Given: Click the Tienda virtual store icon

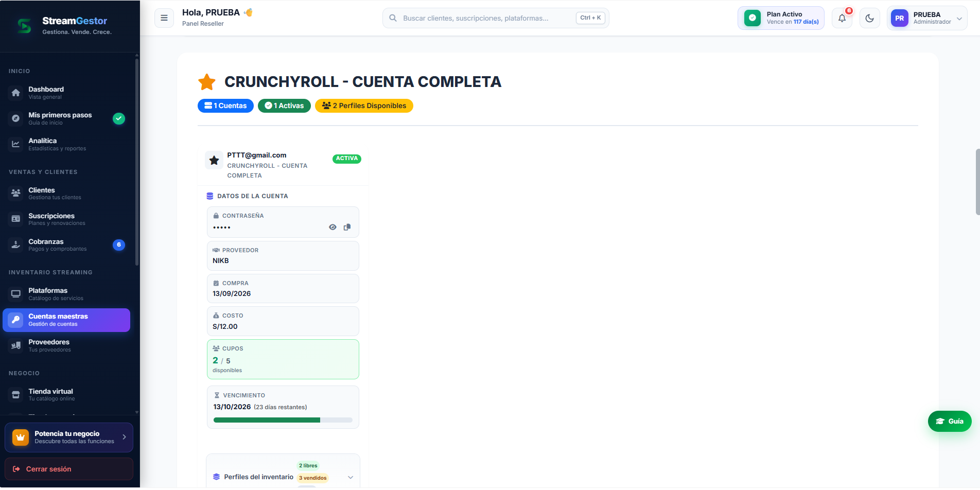Looking at the screenshot, I should (x=16, y=395).
